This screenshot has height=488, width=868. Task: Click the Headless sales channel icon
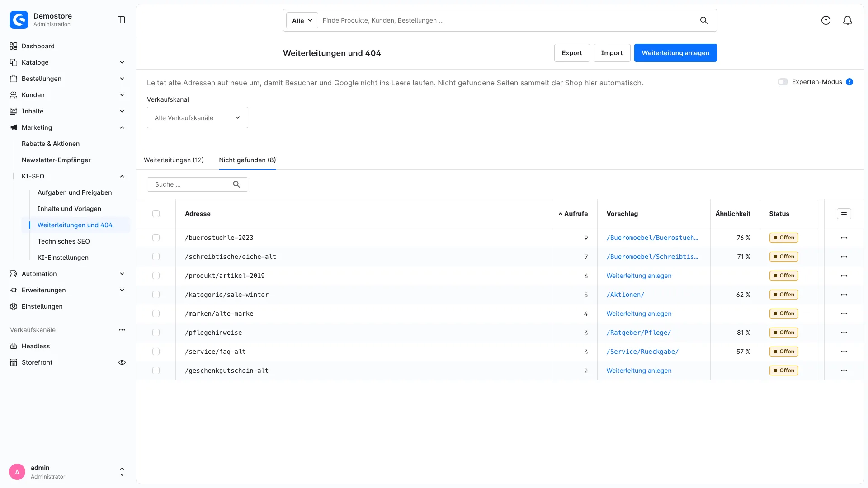[x=14, y=346]
